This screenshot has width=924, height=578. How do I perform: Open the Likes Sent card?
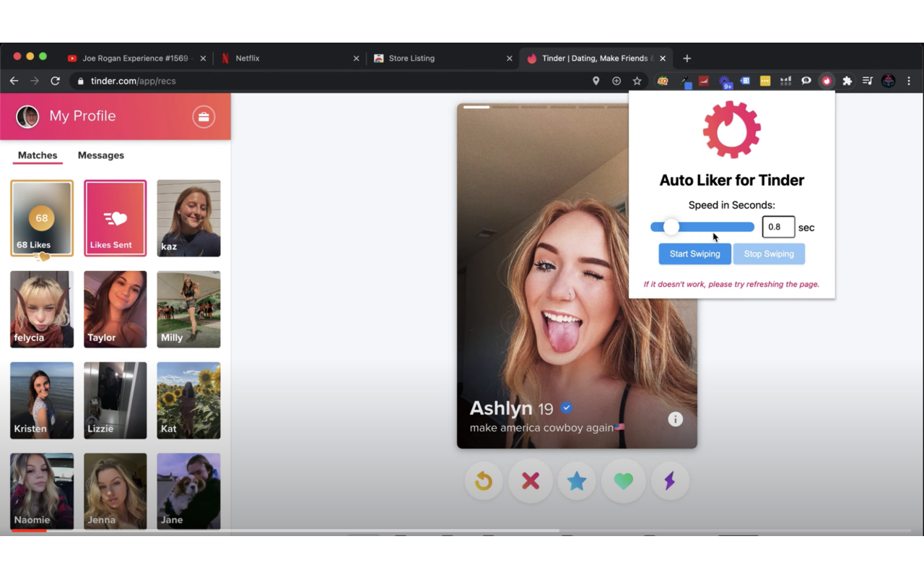115,218
